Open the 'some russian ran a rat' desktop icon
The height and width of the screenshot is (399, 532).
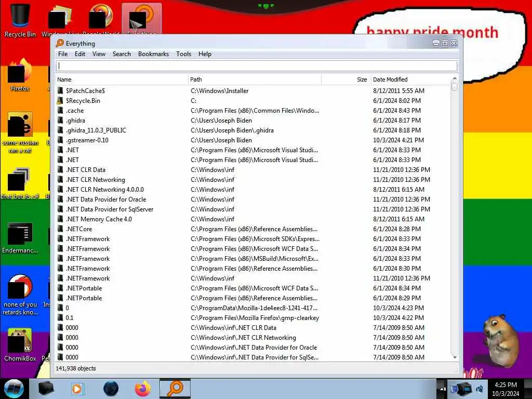click(20, 132)
